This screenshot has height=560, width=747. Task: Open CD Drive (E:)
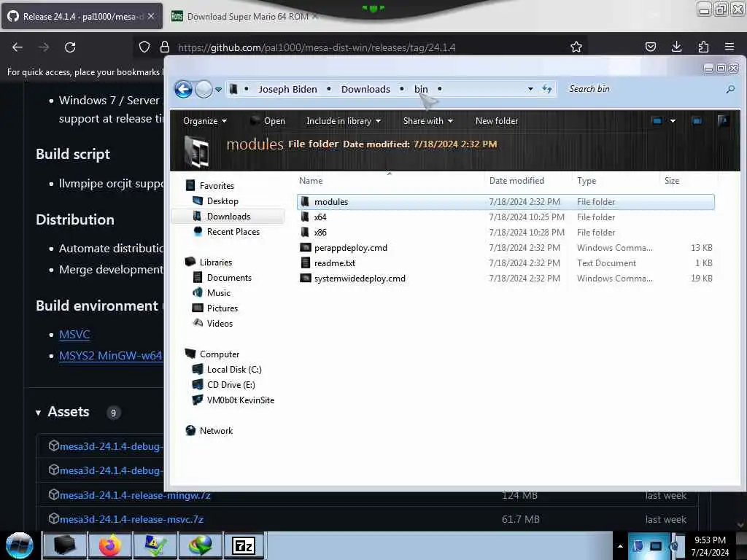point(231,385)
